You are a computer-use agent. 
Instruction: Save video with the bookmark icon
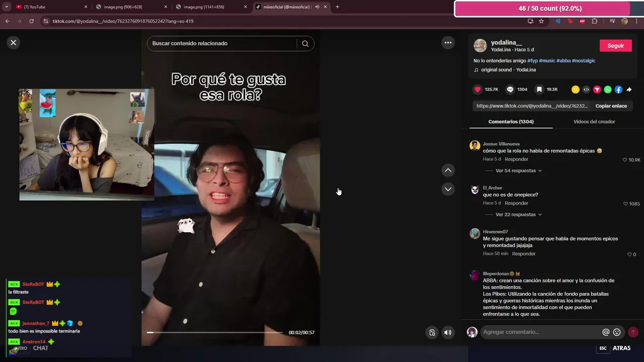pos(539,89)
